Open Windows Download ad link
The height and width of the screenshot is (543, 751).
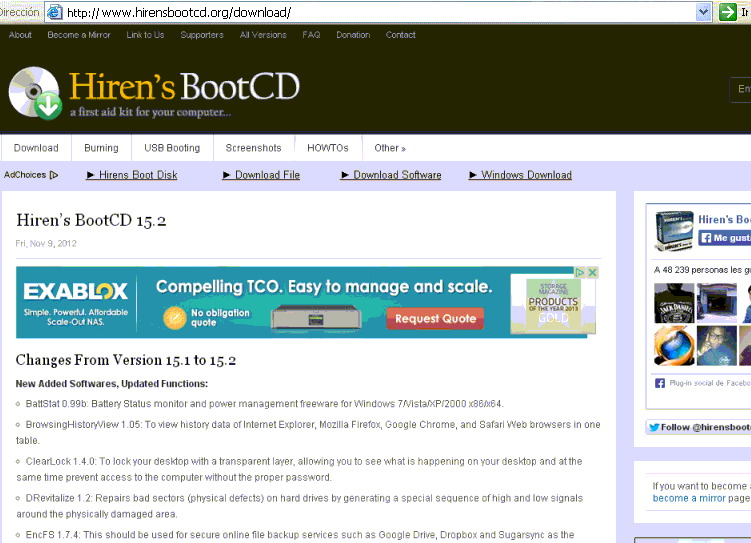(520, 175)
